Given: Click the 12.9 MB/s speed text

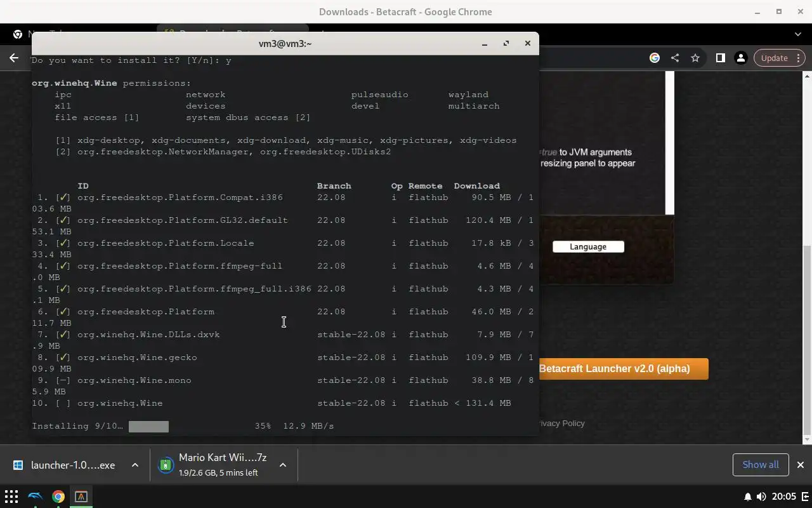Looking at the screenshot, I should point(308,426).
